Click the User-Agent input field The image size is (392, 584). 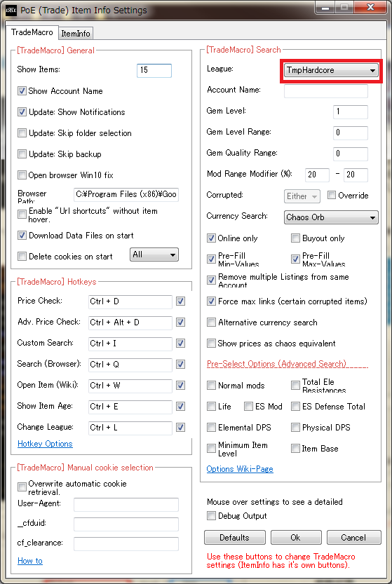point(126,504)
